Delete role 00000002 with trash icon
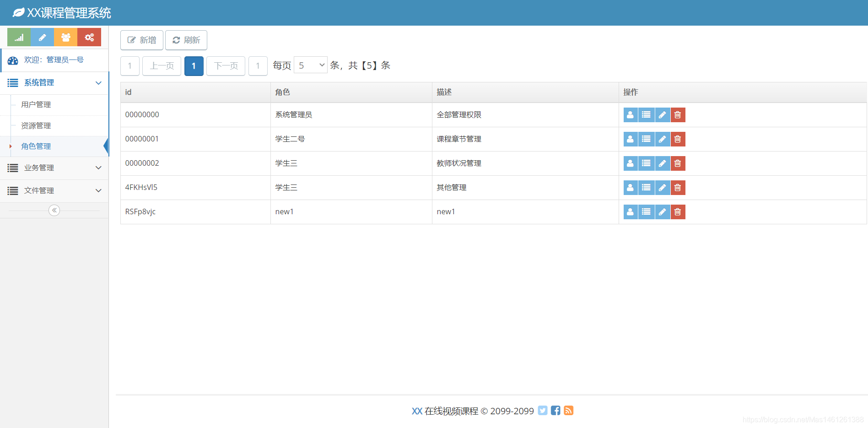This screenshot has width=868, height=428. pyautogui.click(x=678, y=163)
